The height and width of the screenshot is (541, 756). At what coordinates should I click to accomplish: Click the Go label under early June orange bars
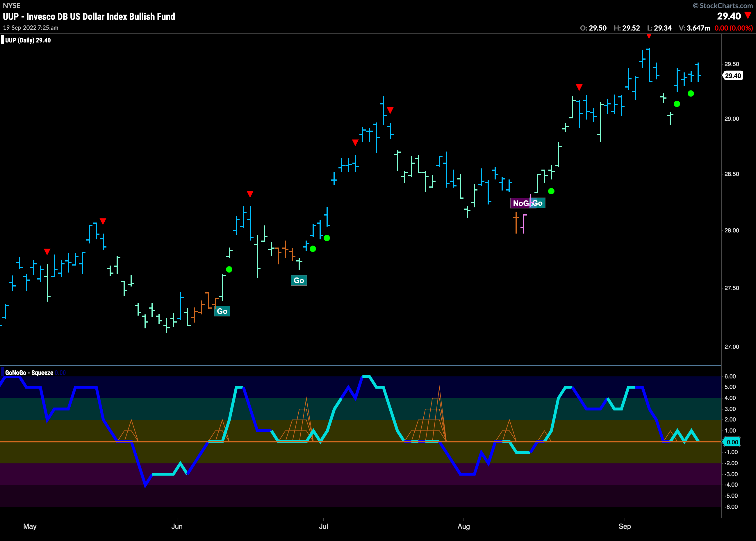click(222, 311)
